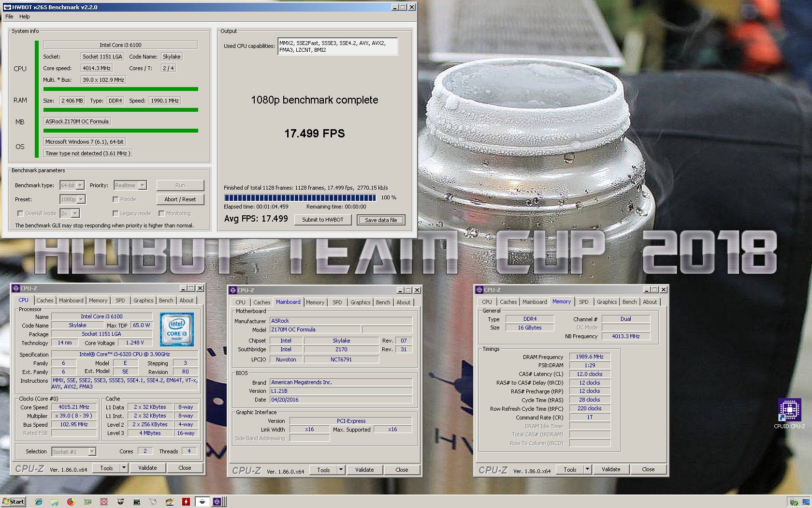Image resolution: width=812 pixels, height=508 pixels.
Task: Click the blue display tray icon
Action: point(805,502)
